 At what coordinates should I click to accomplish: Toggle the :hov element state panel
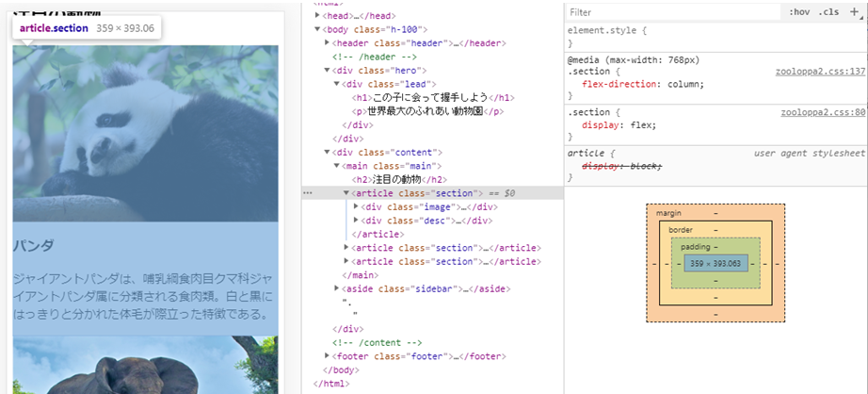coord(799,12)
